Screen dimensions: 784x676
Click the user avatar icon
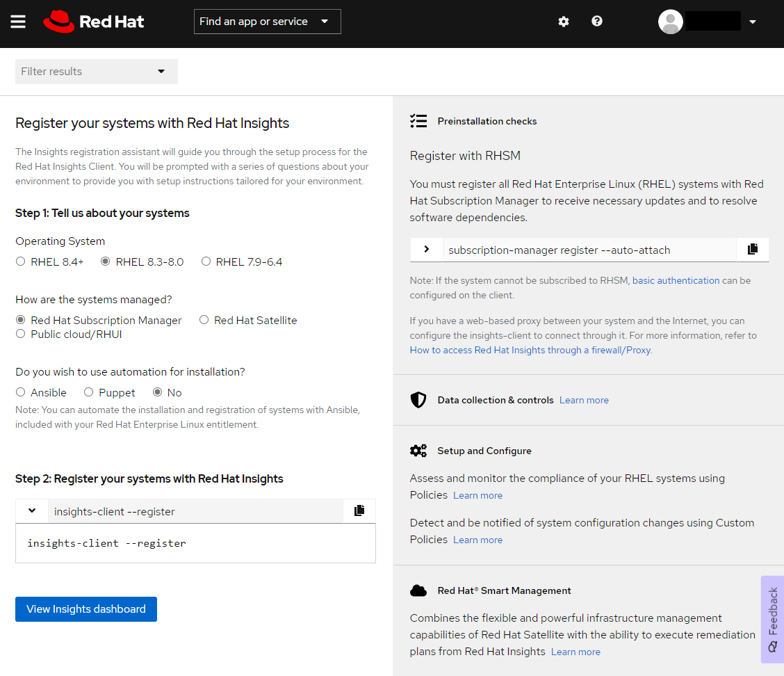pyautogui.click(x=670, y=22)
